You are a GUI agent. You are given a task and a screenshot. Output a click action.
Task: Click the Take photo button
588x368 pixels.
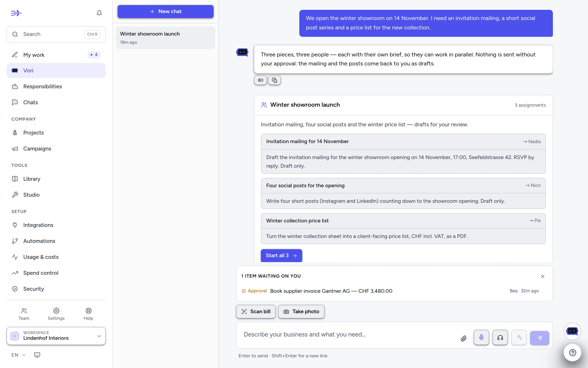[301, 312]
